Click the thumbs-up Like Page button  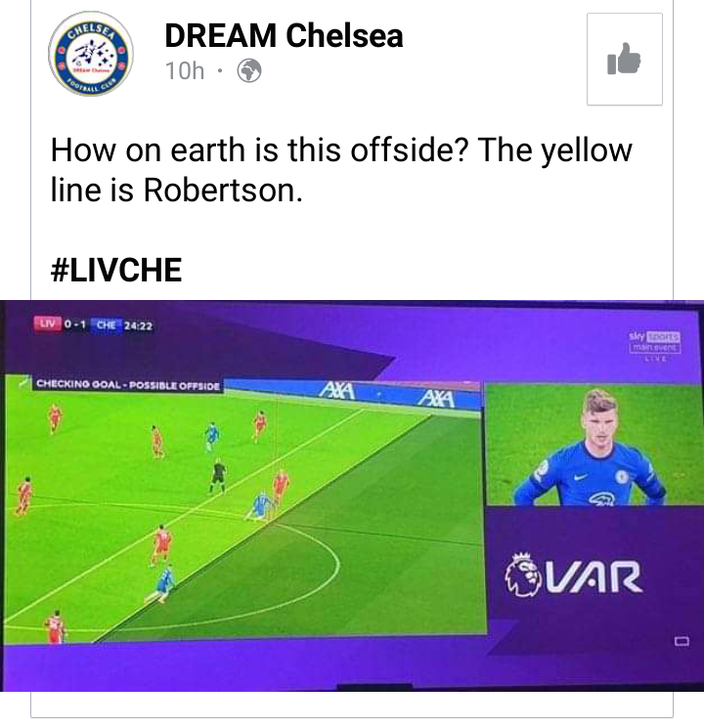[x=624, y=59]
